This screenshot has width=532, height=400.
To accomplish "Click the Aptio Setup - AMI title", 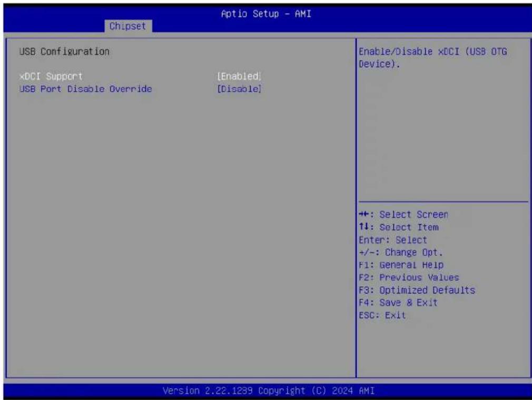I will [266, 14].
